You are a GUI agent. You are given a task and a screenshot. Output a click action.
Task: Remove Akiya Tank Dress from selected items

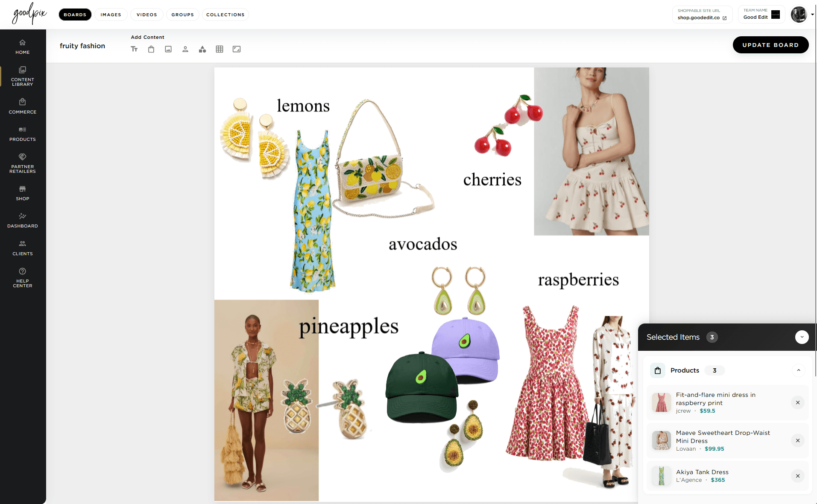click(797, 476)
